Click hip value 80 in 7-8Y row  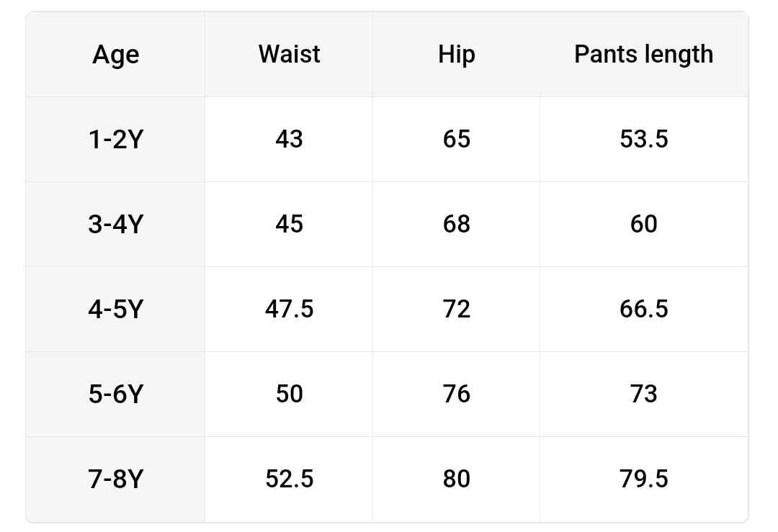(457, 479)
